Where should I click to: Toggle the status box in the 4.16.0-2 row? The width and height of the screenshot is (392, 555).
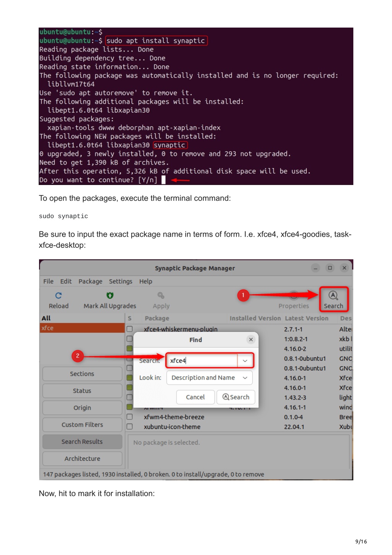tap(130, 349)
